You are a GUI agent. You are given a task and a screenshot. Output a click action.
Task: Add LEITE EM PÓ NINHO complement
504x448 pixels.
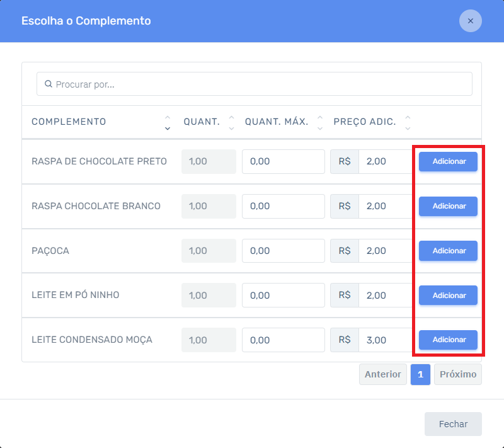447,295
